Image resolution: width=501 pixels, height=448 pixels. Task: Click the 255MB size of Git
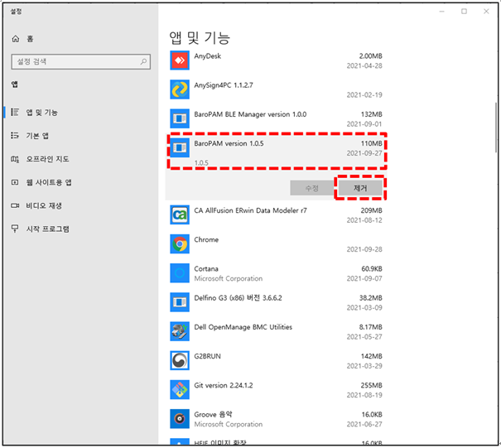pos(371,385)
